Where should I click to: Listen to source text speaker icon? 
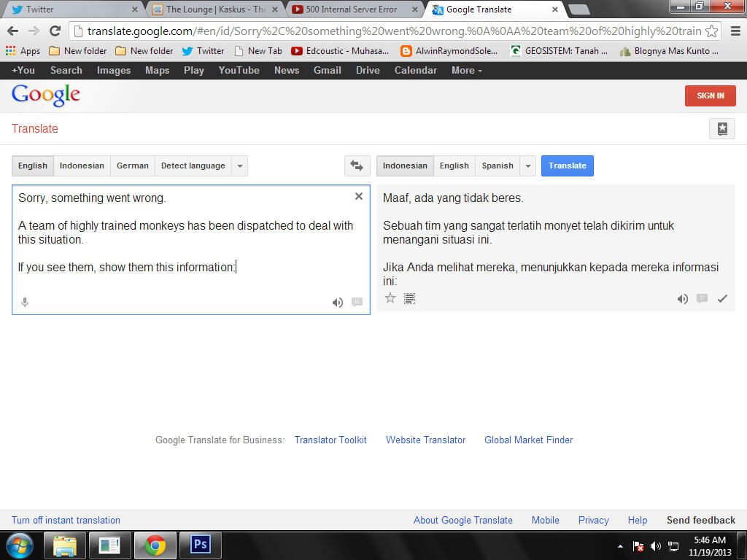coord(337,303)
